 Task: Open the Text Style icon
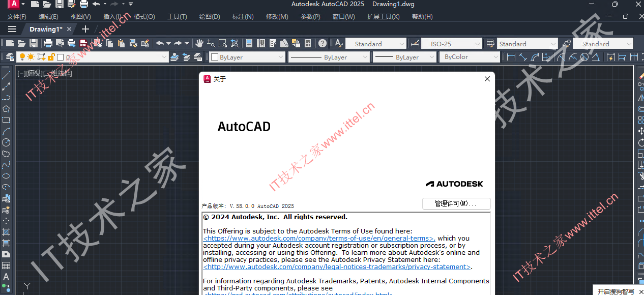coord(339,43)
